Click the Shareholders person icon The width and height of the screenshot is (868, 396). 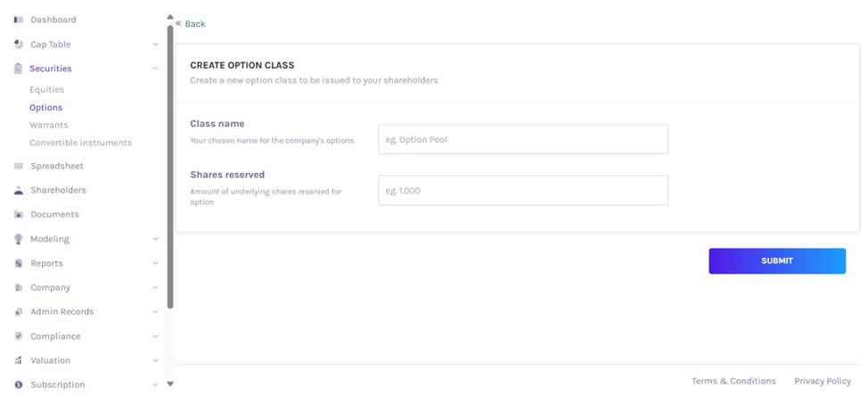[x=19, y=190]
